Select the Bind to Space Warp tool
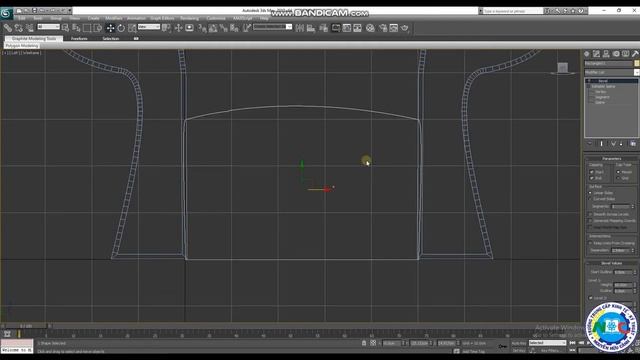 pos(29,28)
